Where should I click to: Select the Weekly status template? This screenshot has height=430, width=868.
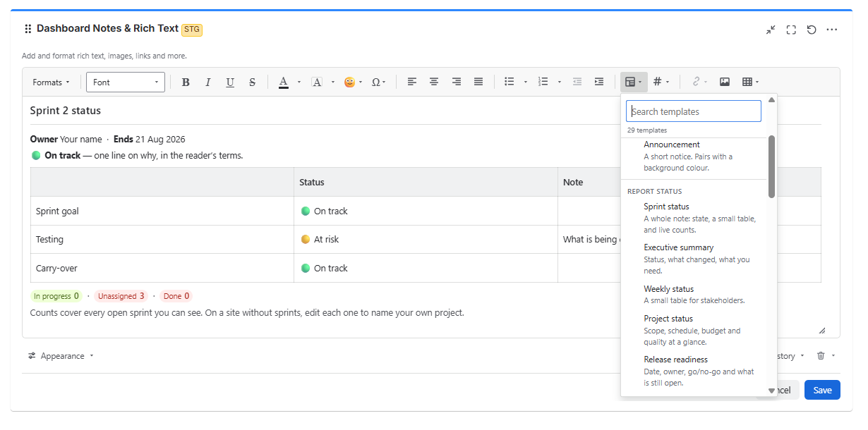click(x=694, y=295)
